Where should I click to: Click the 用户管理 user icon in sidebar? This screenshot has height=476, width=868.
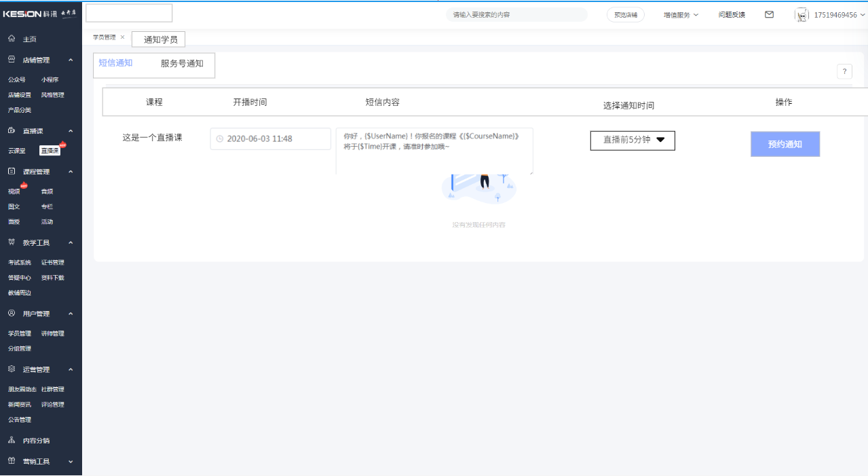click(x=12, y=314)
